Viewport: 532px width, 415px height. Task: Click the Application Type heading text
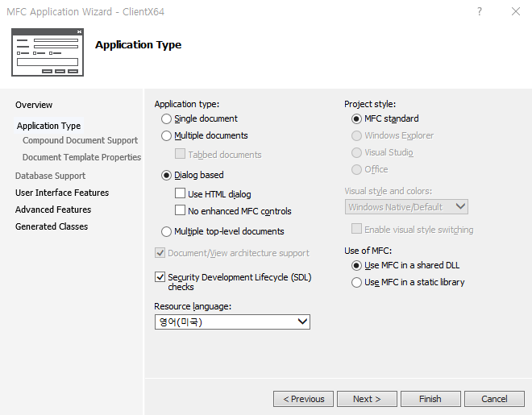[x=138, y=45]
